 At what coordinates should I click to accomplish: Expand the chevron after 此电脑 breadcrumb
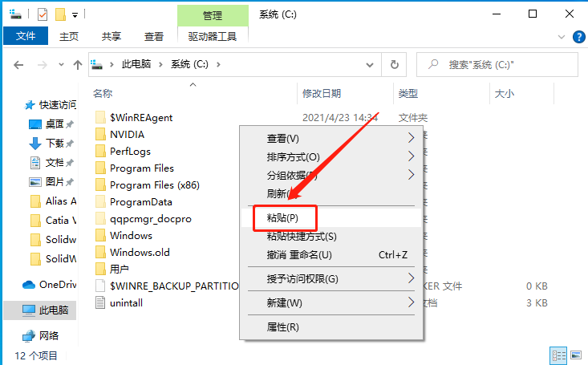click(x=160, y=64)
